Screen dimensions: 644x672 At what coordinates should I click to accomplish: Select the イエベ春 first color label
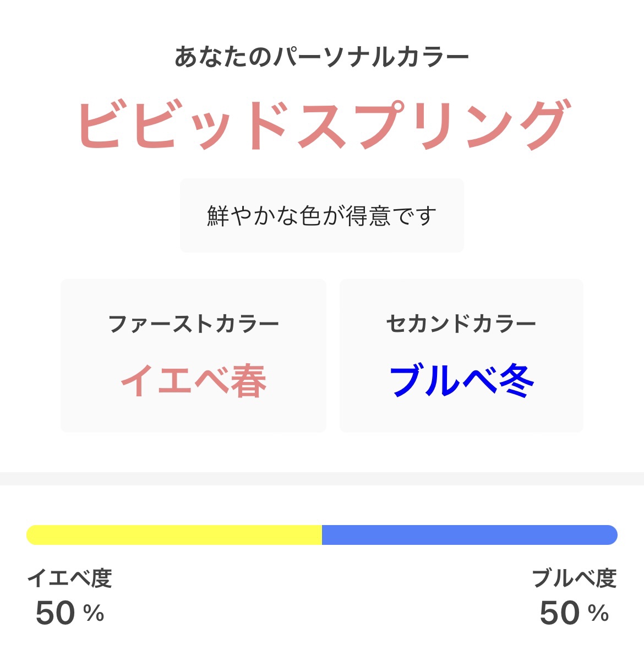tap(194, 381)
